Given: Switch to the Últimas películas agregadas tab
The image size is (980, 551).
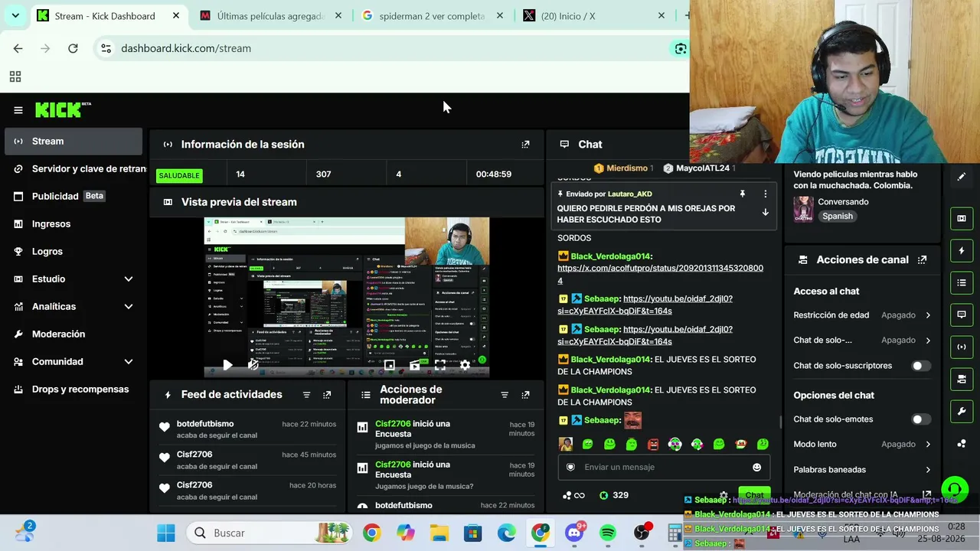Looking at the screenshot, I should coord(270,16).
